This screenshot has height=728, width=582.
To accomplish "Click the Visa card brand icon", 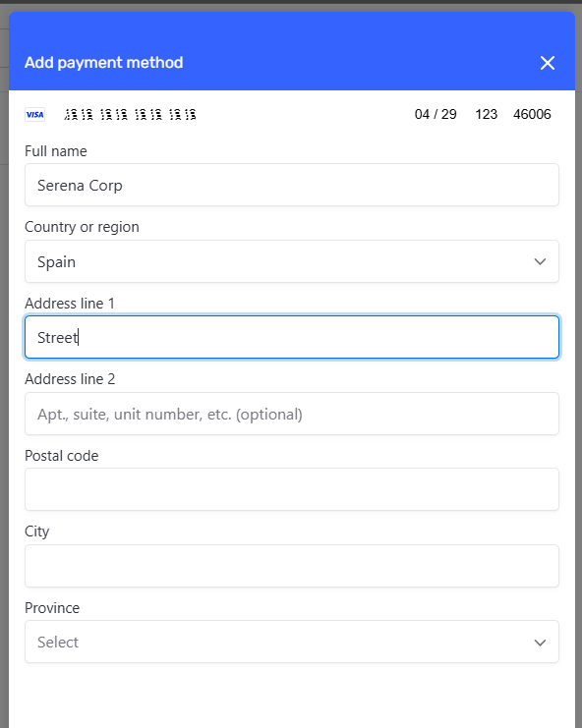I will click(34, 114).
